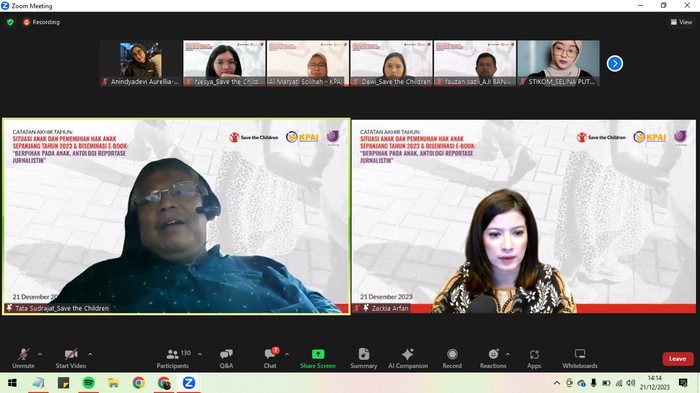Open the taskbar clock showing 14:14
This screenshot has height=393, width=700.
click(x=655, y=383)
